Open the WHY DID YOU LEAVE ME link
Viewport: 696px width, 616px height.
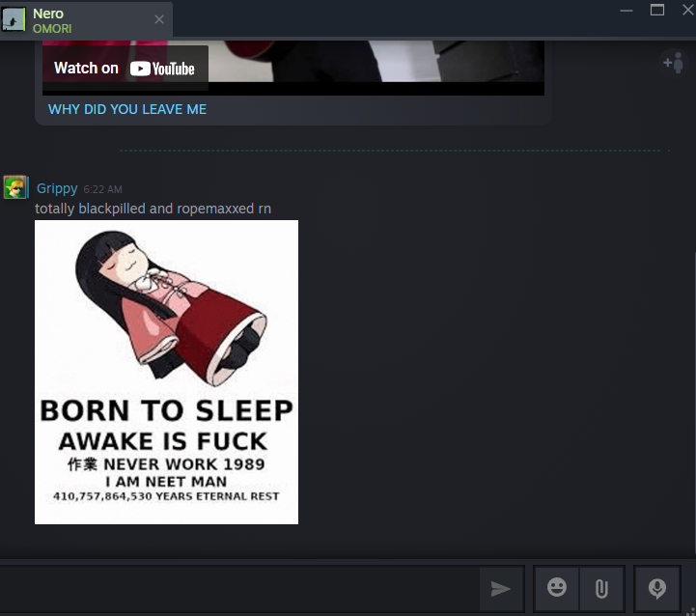(127, 109)
